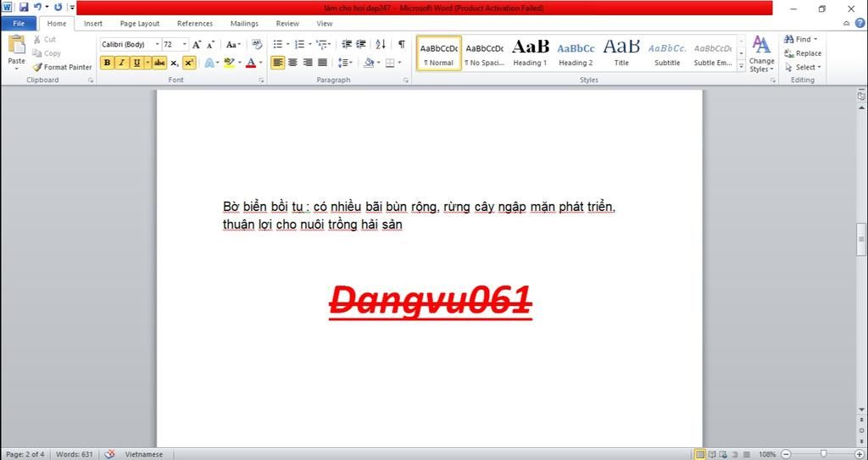The height and width of the screenshot is (460, 868).
Task: Switch to Web Layout view
Action: (723, 454)
